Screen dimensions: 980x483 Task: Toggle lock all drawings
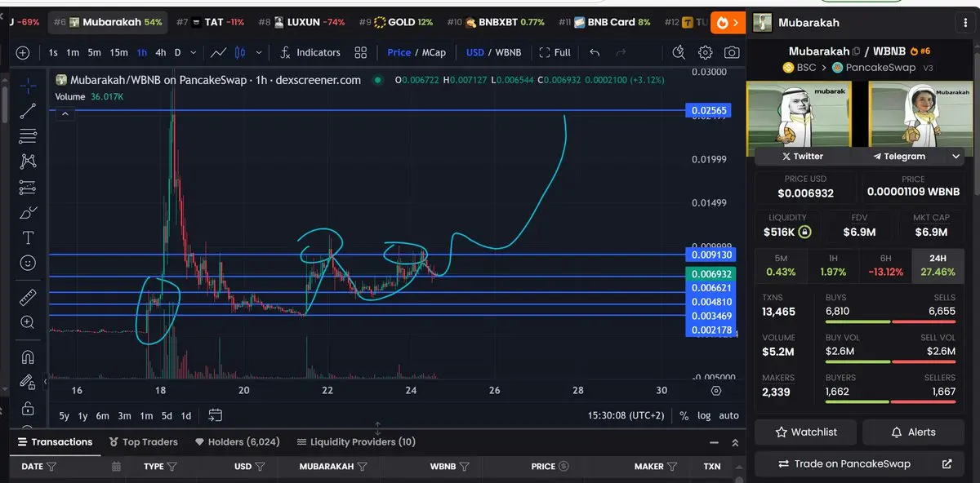pos(28,407)
